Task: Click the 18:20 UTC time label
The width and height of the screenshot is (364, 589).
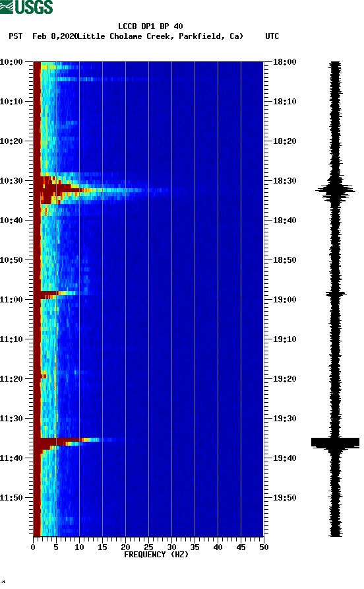Action: click(x=285, y=141)
